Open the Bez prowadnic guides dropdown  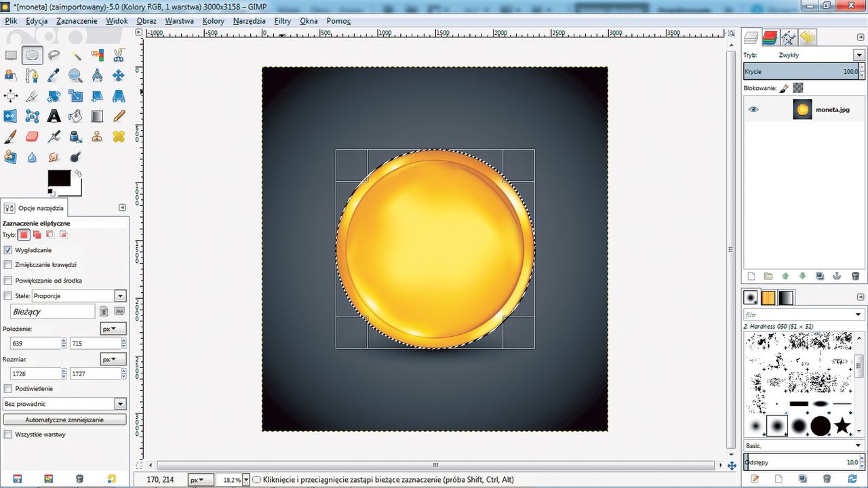(x=64, y=404)
